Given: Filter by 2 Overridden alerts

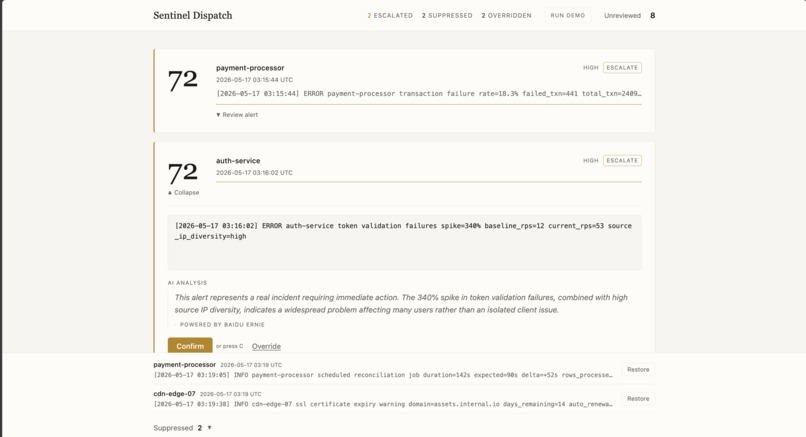Looking at the screenshot, I should point(506,15).
